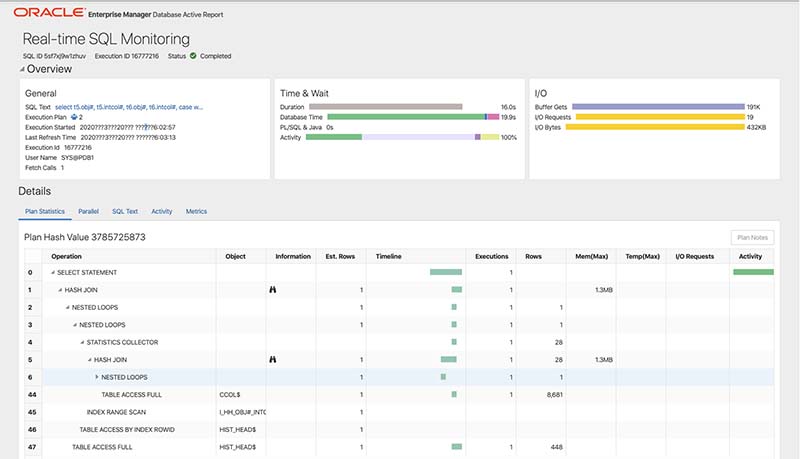Collapse NESTED LOOPS row 3

coord(75,325)
